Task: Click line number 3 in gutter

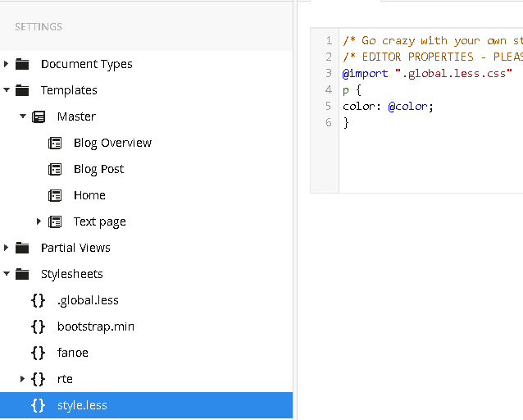Action: (x=329, y=73)
